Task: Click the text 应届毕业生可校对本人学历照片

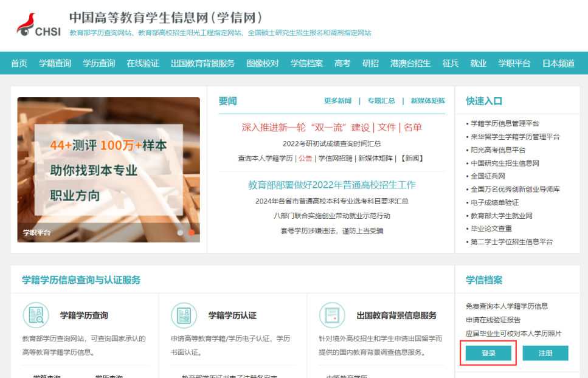Action: [x=513, y=334]
